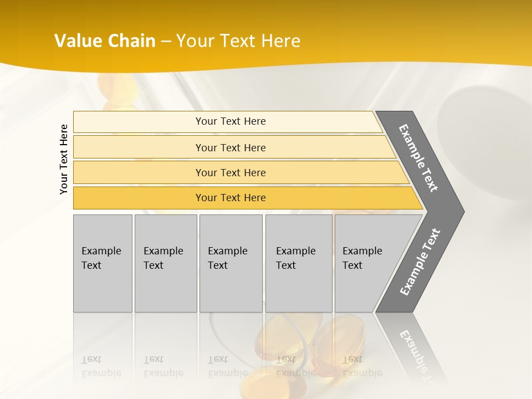This screenshot has height=399, width=532.
Task: Select the second "Your Text Here" bar from top
Action: coord(230,147)
